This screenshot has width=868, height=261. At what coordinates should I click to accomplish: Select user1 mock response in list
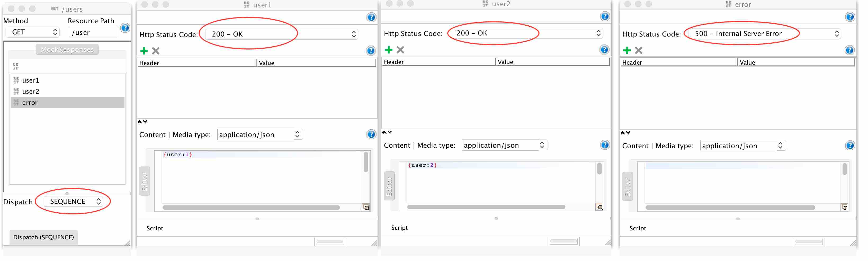tap(68, 80)
